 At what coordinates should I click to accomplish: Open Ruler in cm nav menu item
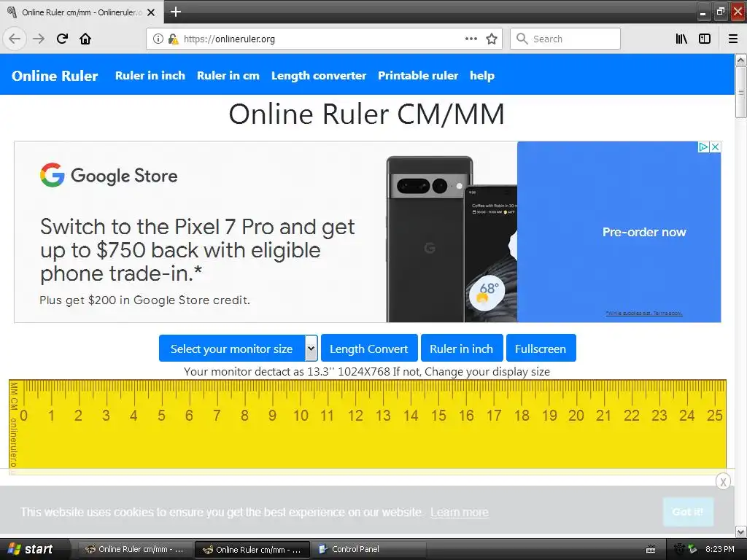click(x=228, y=75)
